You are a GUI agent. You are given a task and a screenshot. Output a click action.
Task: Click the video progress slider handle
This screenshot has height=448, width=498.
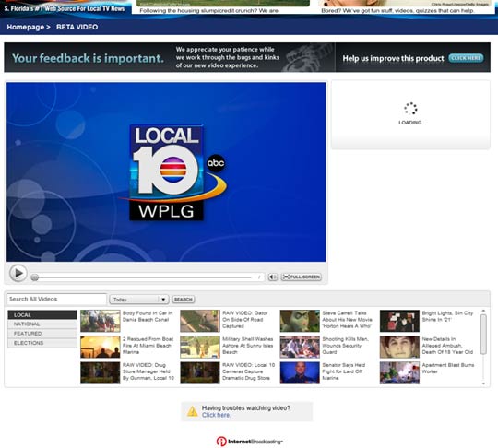click(x=35, y=277)
